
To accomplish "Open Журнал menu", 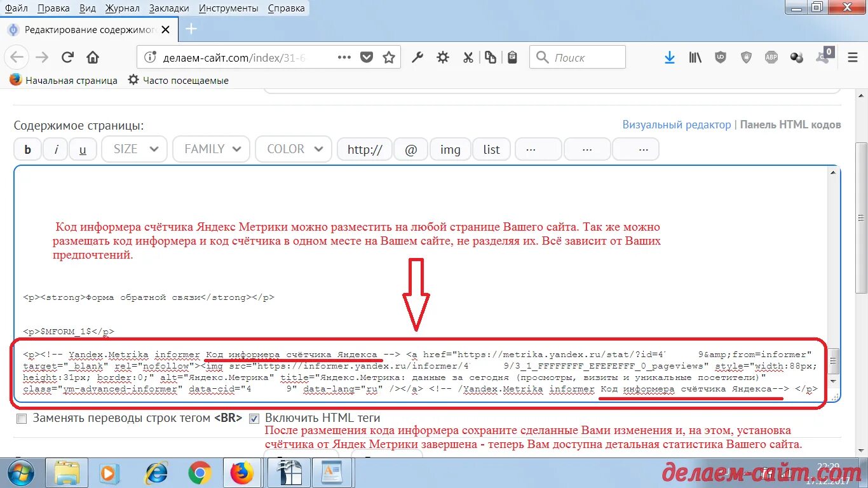I will pos(123,8).
